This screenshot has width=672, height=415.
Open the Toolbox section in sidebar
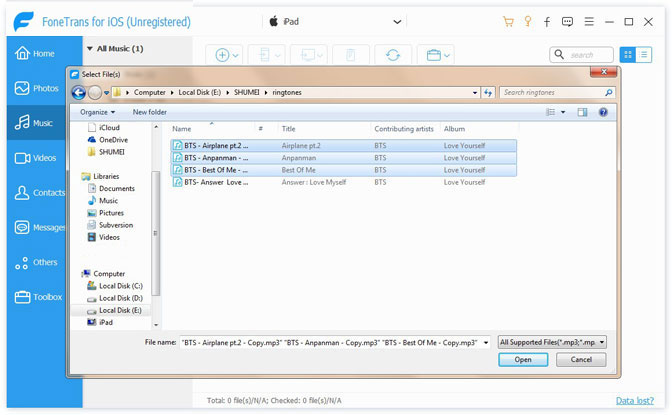(x=39, y=297)
